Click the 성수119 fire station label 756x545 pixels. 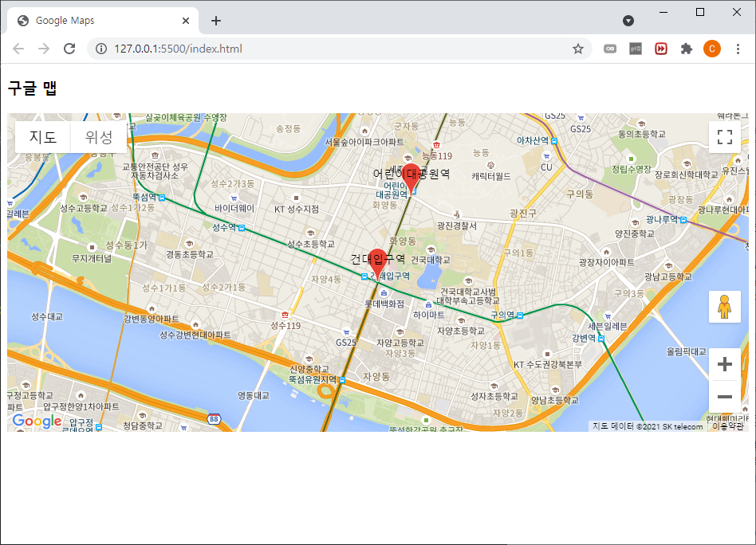coord(285,326)
